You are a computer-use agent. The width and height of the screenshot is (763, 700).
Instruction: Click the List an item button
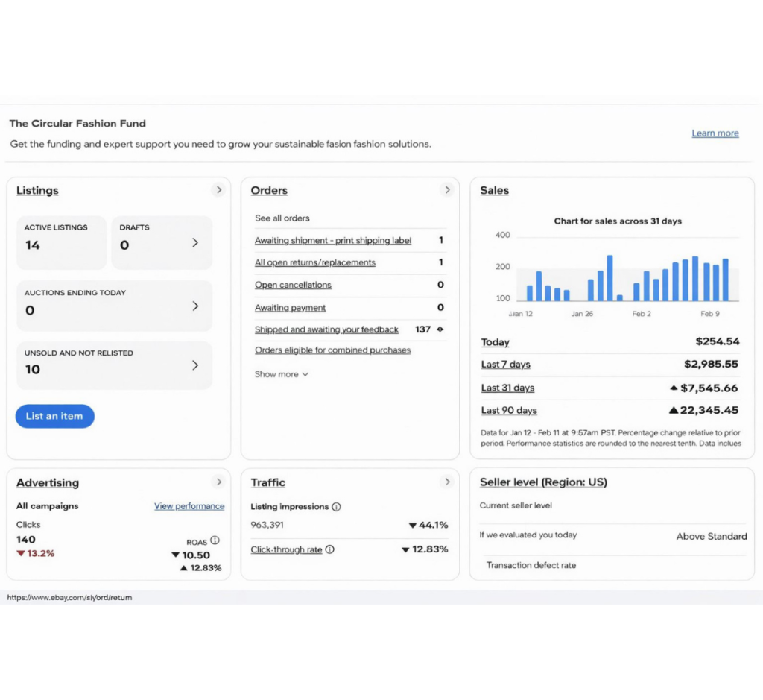point(55,416)
